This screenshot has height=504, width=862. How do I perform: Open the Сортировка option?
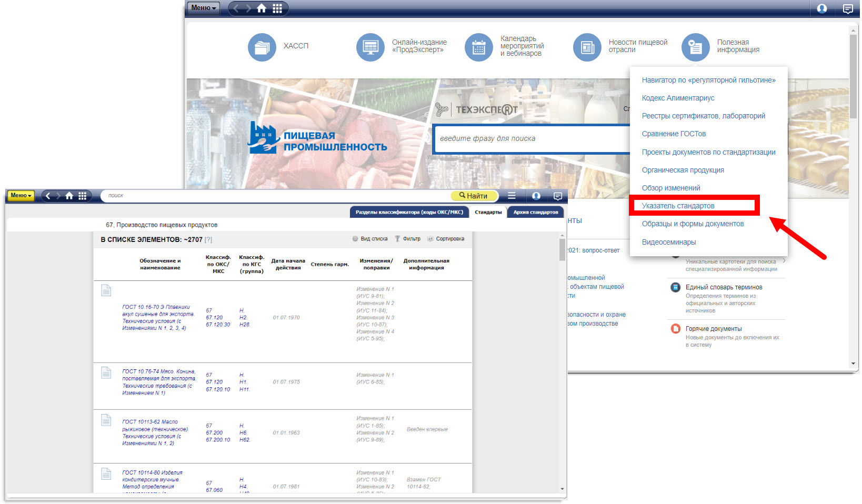click(x=446, y=239)
